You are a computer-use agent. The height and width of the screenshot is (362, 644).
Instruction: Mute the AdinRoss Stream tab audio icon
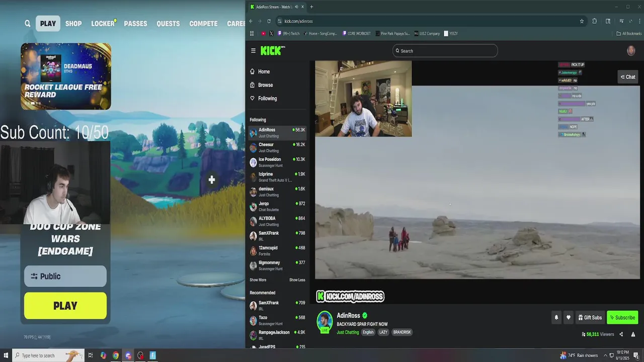[x=296, y=7]
